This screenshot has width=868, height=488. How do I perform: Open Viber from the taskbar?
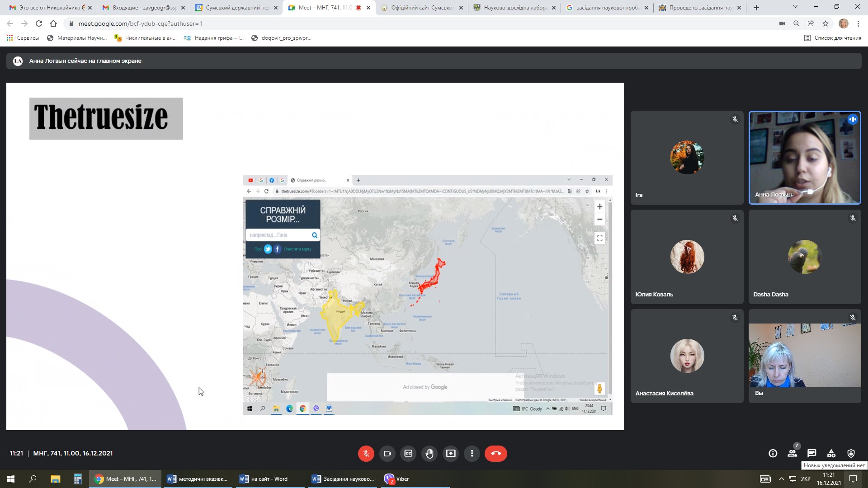(396, 479)
